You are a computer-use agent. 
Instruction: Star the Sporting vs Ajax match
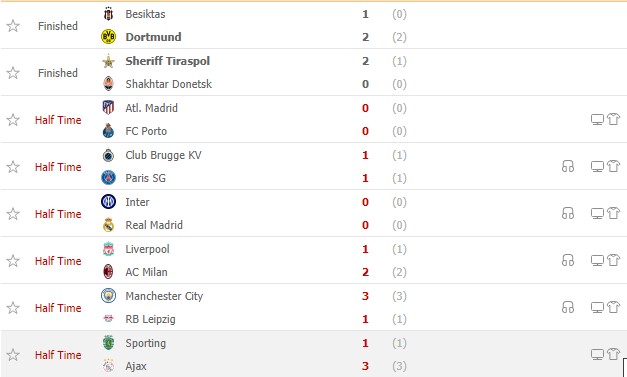coord(13,355)
